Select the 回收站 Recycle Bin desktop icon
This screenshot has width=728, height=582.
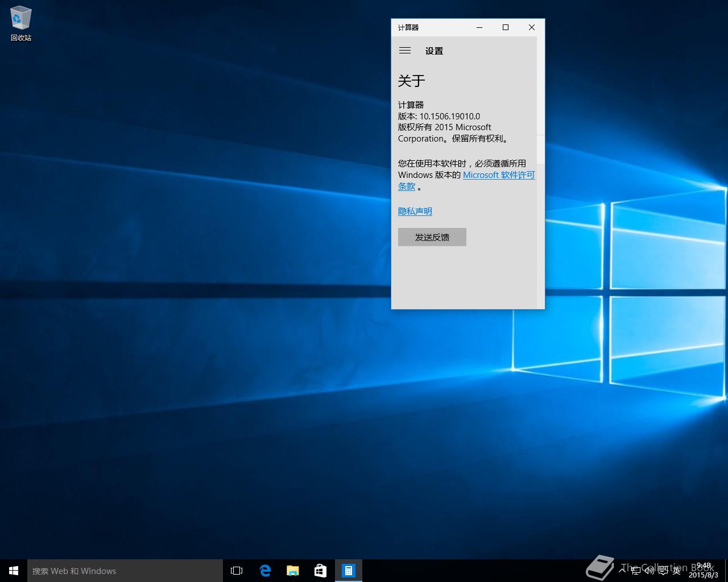tap(21, 23)
